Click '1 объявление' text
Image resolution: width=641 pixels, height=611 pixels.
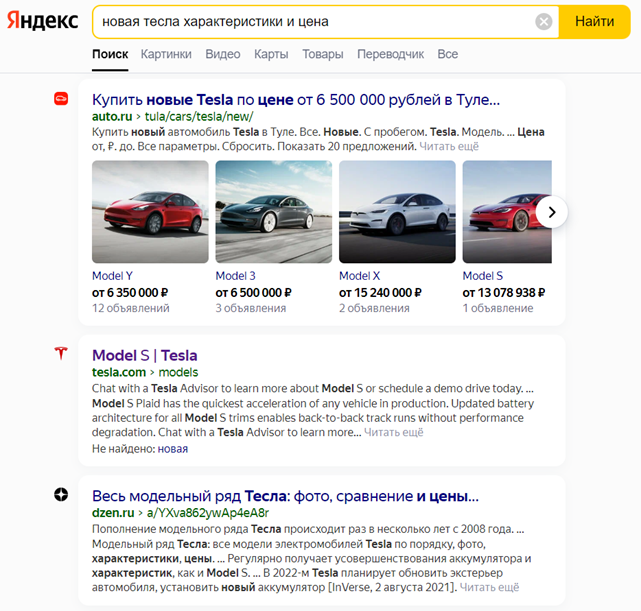498,308
